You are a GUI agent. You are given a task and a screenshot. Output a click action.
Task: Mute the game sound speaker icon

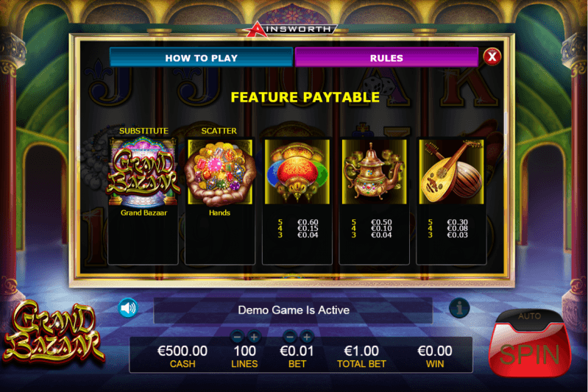point(128,308)
